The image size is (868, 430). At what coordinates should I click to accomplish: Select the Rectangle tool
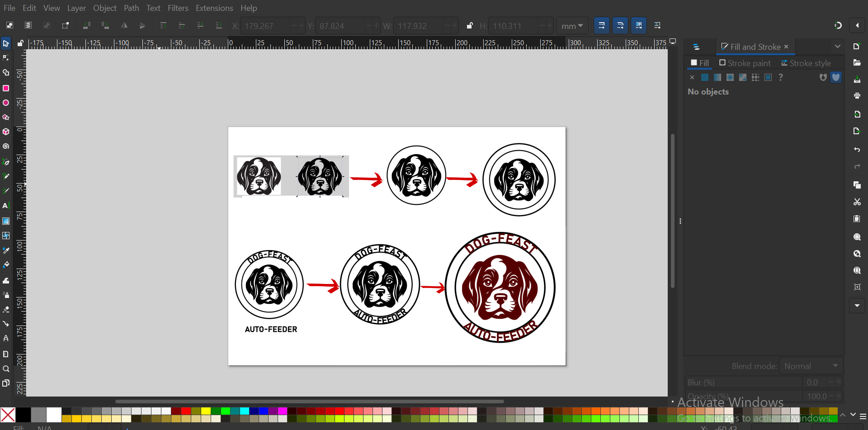tap(6, 88)
